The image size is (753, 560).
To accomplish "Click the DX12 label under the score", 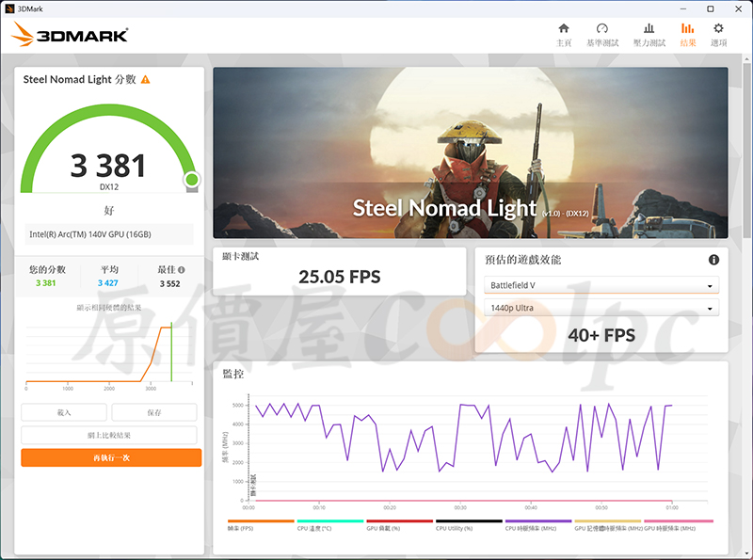I will point(109,187).
